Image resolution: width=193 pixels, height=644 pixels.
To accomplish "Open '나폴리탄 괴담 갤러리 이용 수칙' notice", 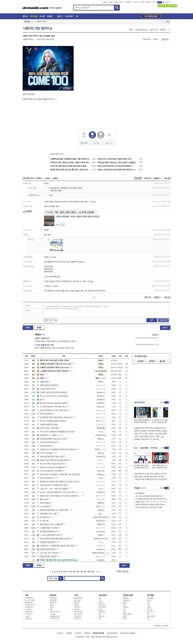I will (56, 364).
